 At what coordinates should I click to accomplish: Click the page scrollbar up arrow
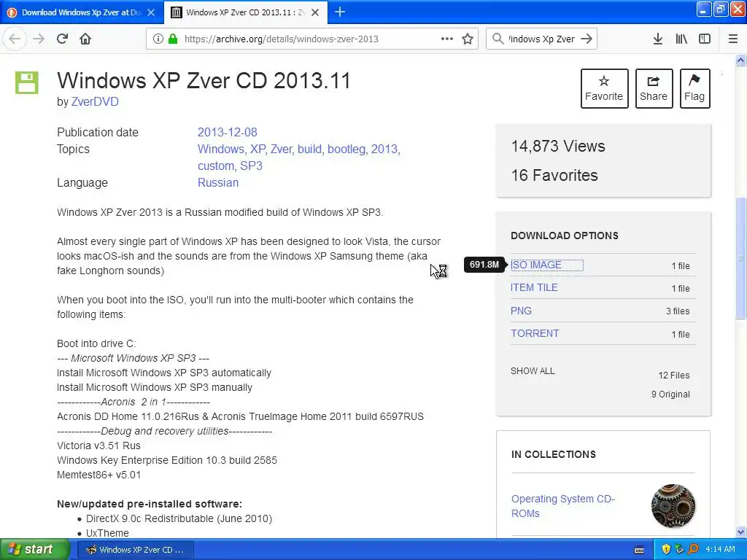coord(741,60)
